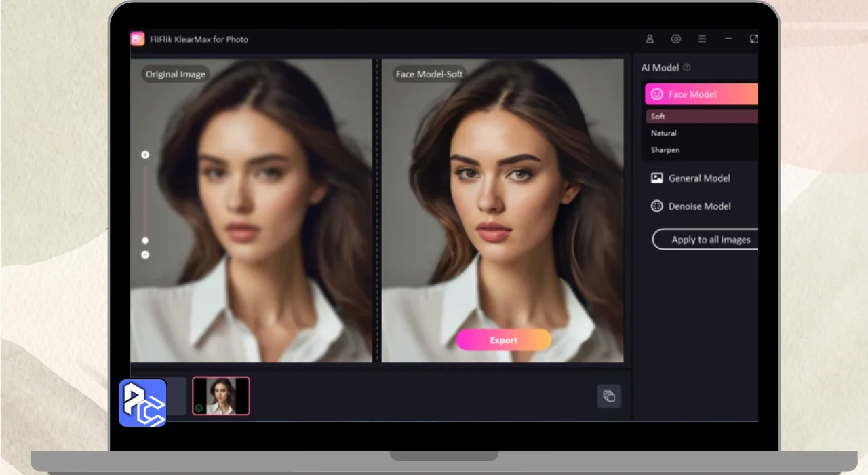Click the zoom in plus icon
Image resolution: width=868 pixels, height=475 pixels.
[x=145, y=155]
